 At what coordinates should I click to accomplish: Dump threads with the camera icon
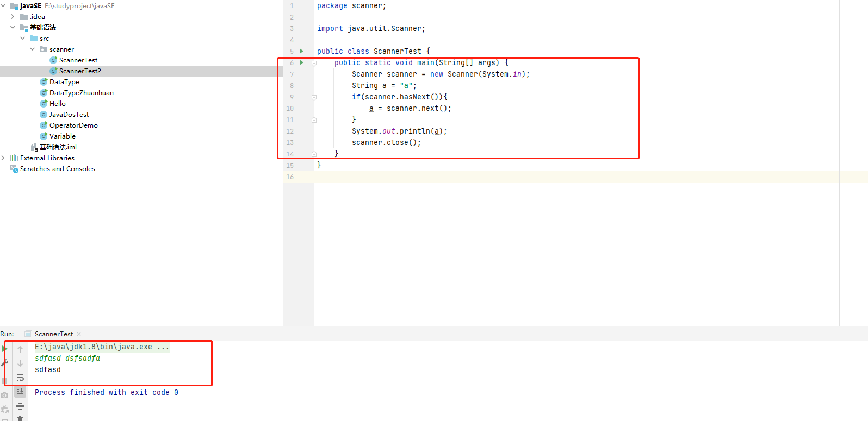(x=4, y=395)
